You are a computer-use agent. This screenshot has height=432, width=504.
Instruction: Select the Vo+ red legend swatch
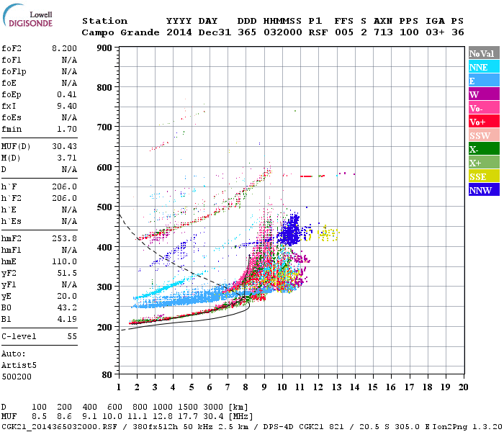pyautogui.click(x=484, y=122)
